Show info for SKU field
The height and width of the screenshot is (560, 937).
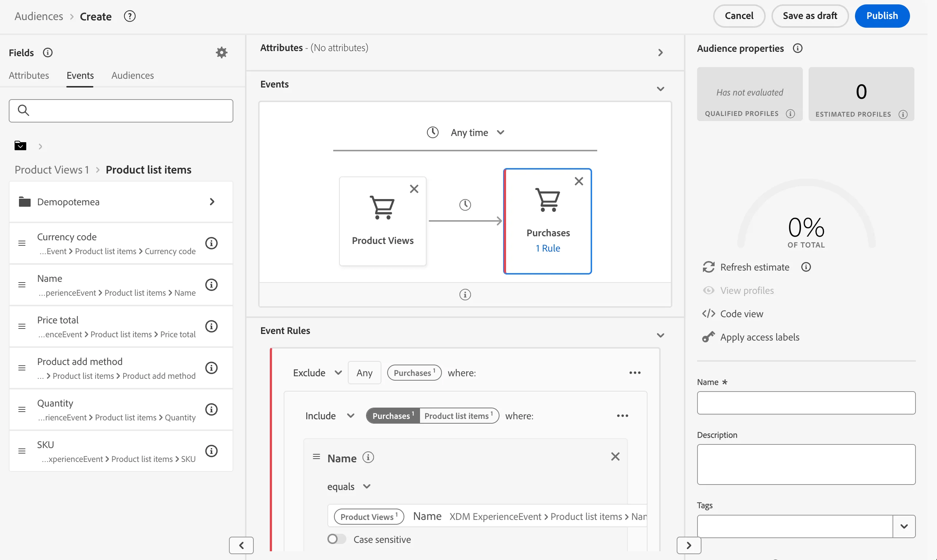211,451
